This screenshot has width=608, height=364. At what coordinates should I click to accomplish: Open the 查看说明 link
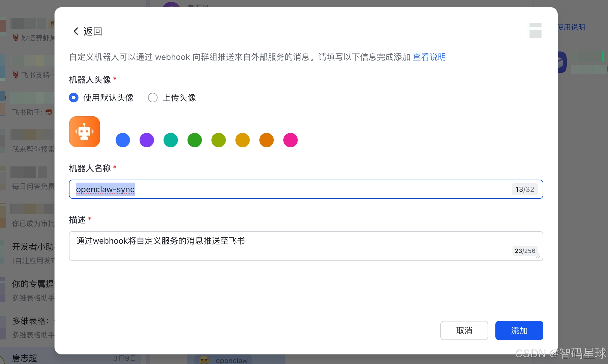pos(429,57)
